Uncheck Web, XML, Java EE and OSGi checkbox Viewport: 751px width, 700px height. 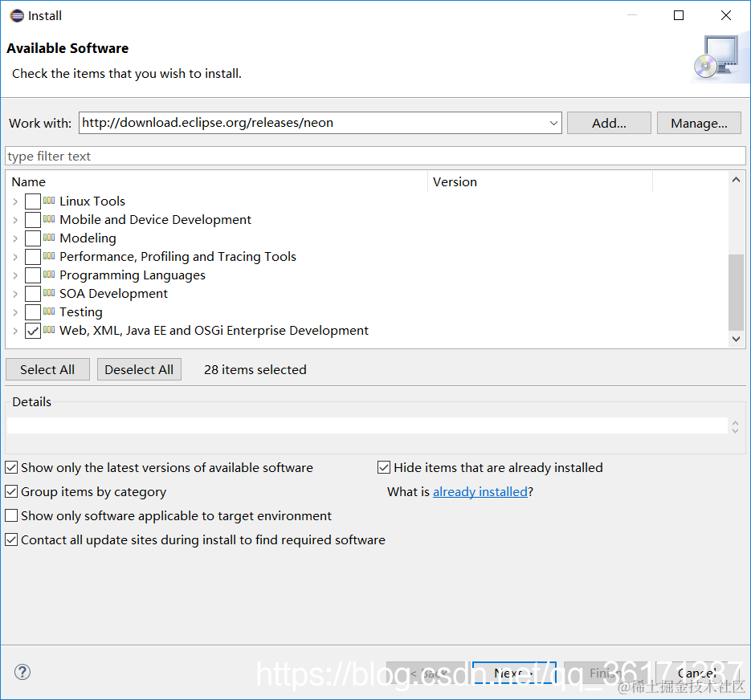pyautogui.click(x=33, y=331)
